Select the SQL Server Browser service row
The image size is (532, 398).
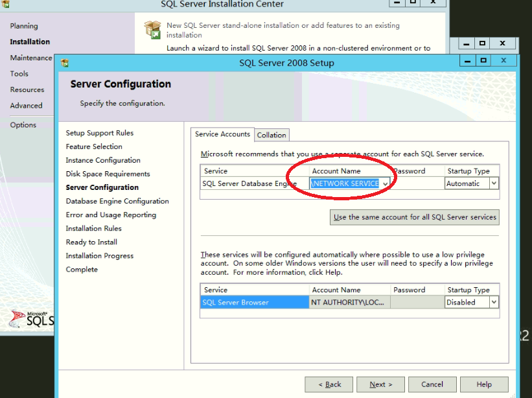[255, 302]
